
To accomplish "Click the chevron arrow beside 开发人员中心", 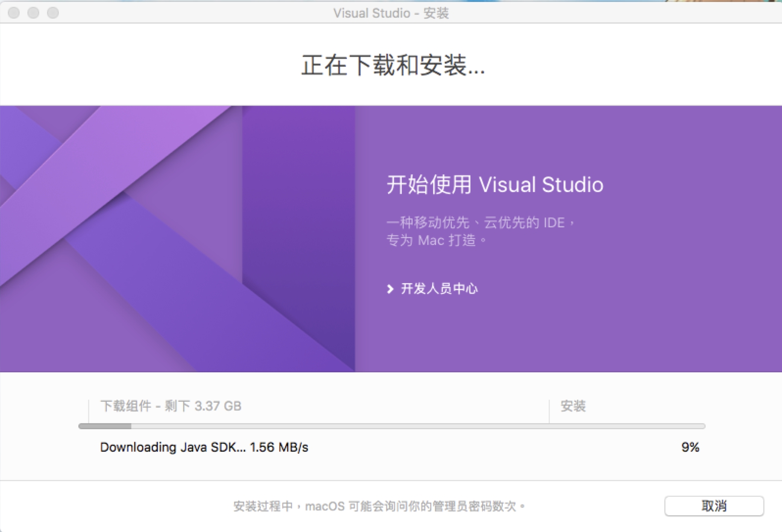I will coord(390,289).
